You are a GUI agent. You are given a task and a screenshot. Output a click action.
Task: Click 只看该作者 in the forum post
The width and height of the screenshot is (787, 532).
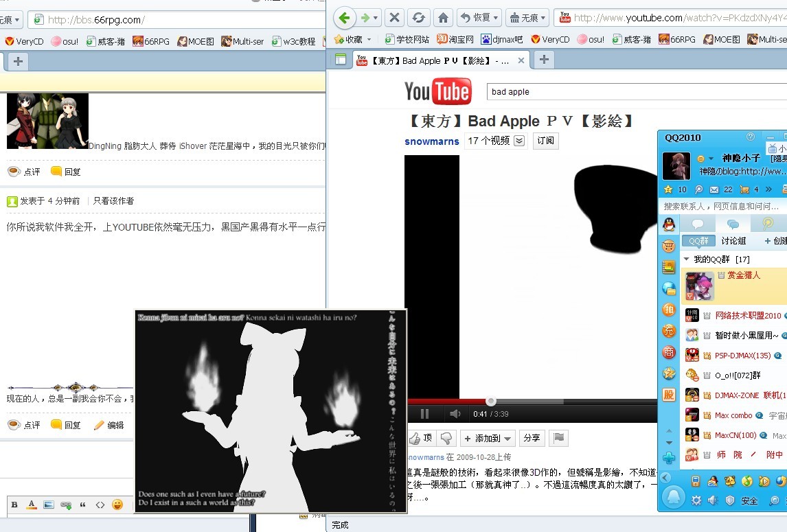pyautogui.click(x=113, y=200)
